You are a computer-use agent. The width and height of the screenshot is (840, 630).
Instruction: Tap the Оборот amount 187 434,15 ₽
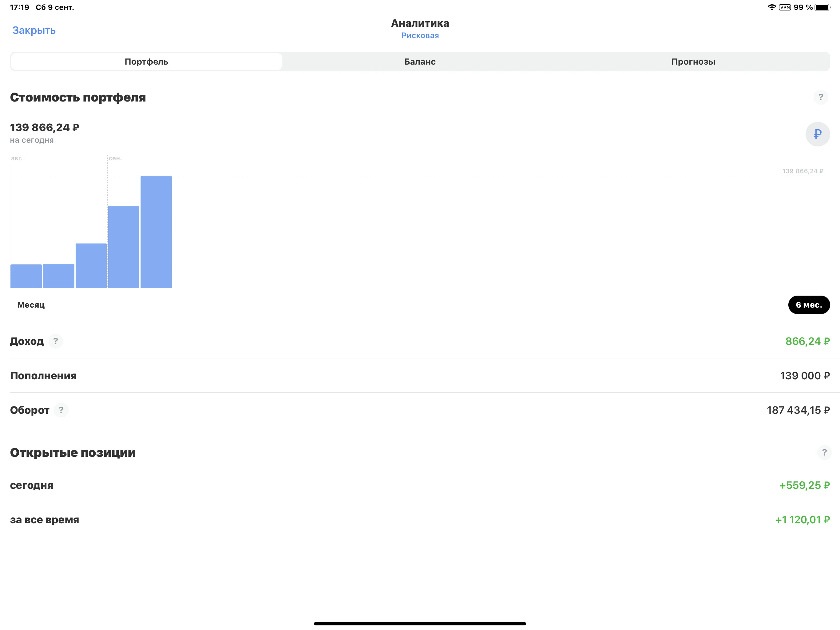(798, 410)
